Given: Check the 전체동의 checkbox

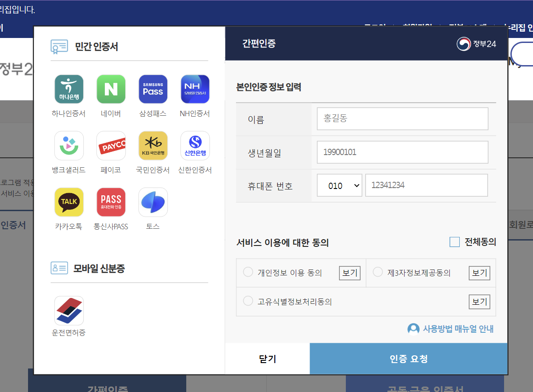Looking at the screenshot, I should (x=454, y=242).
